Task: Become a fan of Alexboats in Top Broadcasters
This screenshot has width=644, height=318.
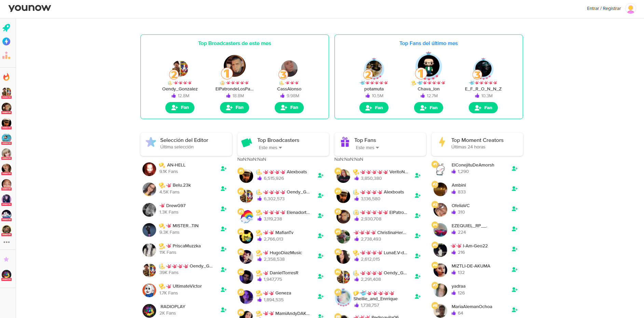Action: click(x=320, y=175)
